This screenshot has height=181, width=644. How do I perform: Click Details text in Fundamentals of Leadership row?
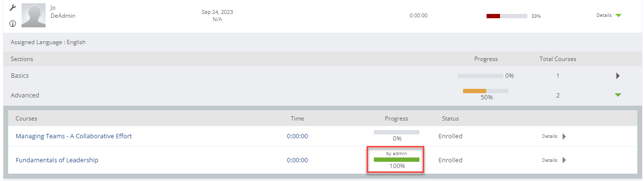pyautogui.click(x=549, y=160)
